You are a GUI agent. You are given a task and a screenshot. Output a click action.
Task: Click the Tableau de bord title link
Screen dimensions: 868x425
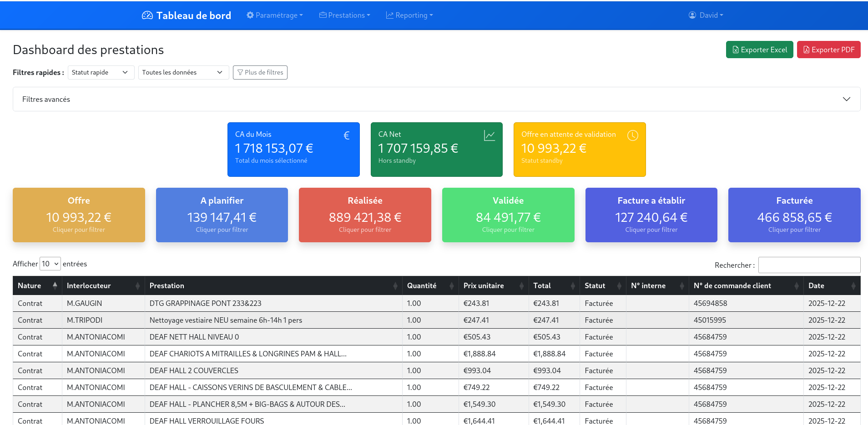(x=194, y=15)
